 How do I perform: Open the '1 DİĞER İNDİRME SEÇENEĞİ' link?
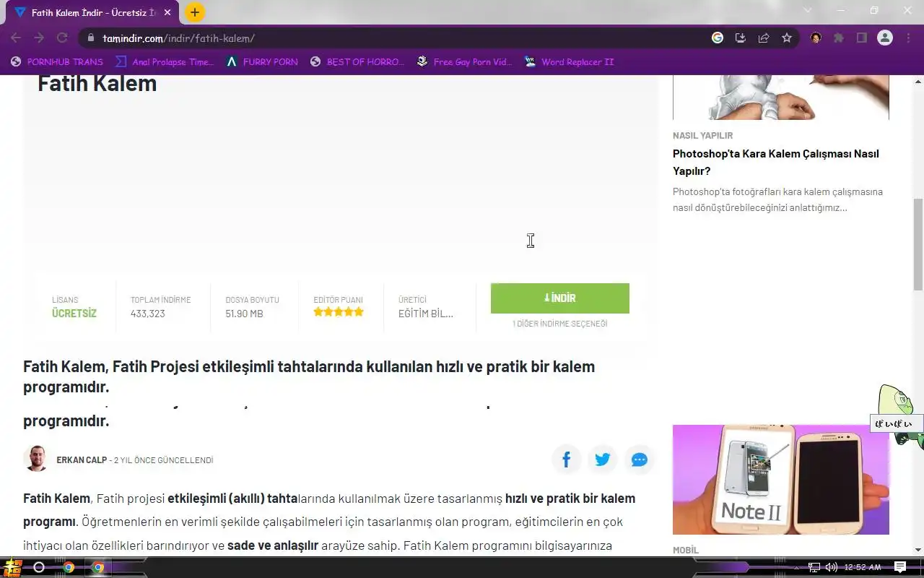[560, 324]
